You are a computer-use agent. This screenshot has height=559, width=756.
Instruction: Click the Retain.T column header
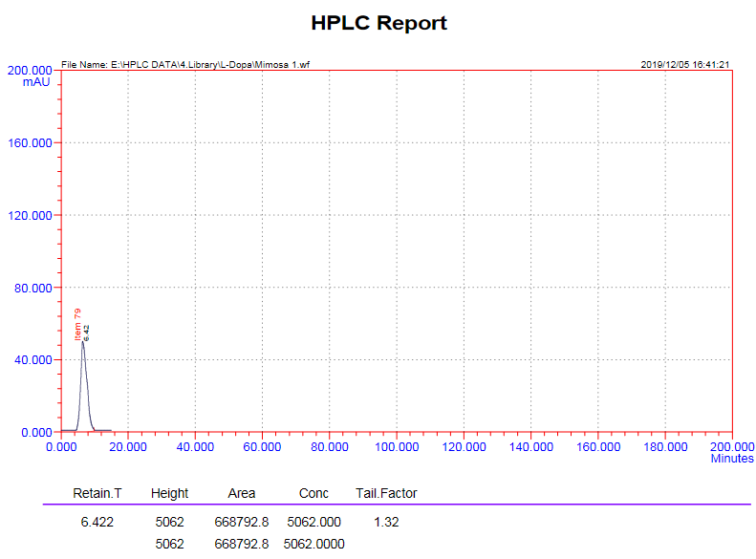(x=97, y=493)
